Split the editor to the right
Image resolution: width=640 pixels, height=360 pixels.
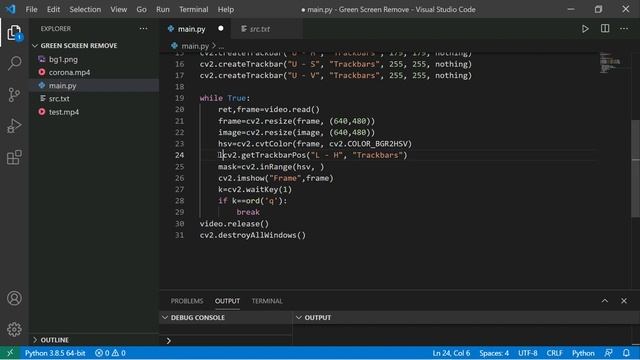pos(605,29)
